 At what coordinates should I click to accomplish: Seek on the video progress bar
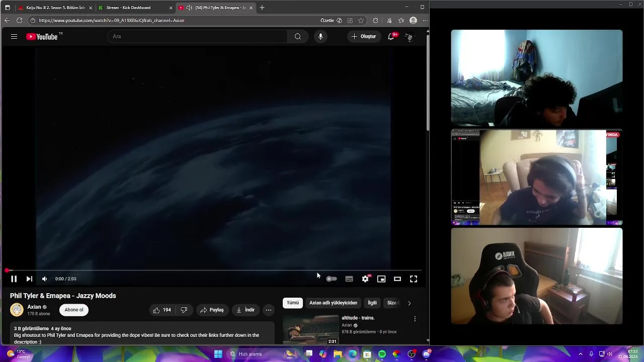[x=213, y=270]
